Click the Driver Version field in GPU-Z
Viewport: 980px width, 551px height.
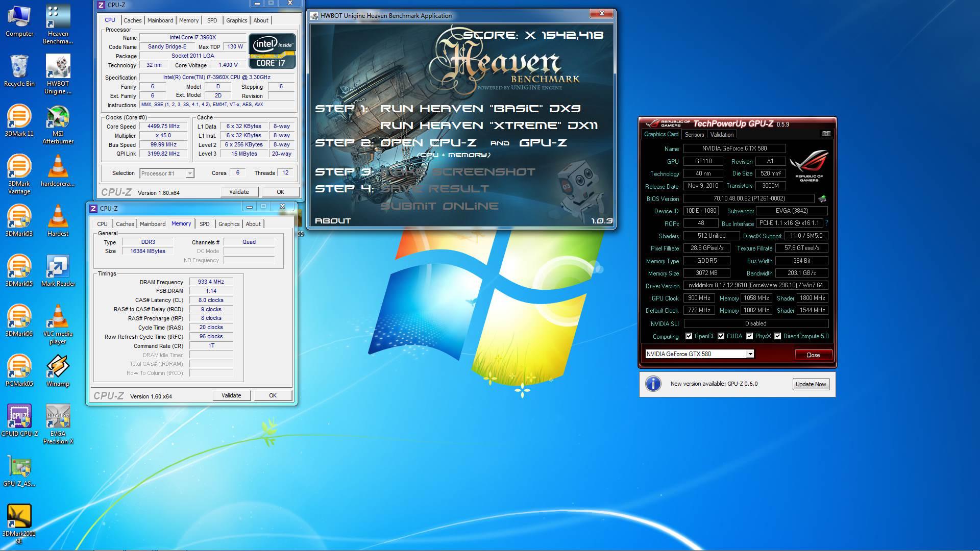[x=755, y=286]
